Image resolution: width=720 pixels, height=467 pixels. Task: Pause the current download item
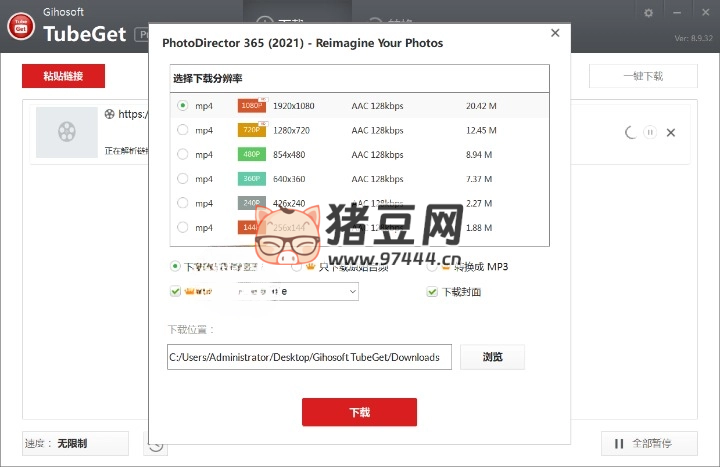pyautogui.click(x=650, y=132)
